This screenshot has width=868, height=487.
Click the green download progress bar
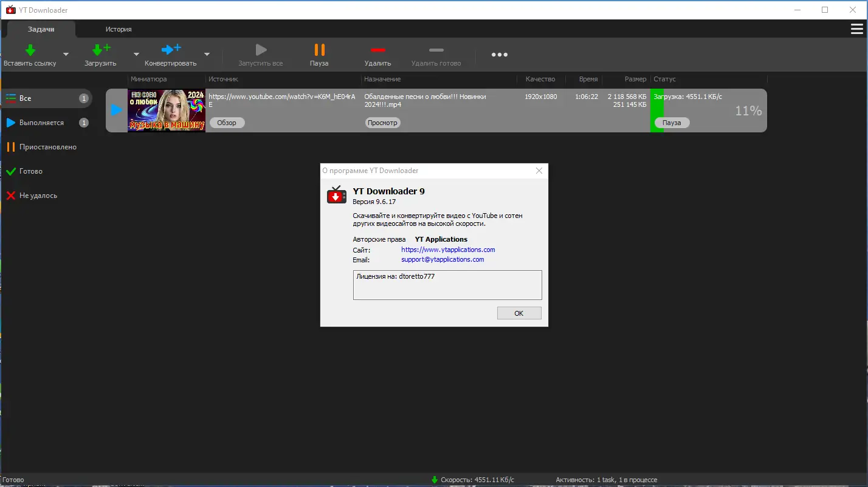pos(657,111)
